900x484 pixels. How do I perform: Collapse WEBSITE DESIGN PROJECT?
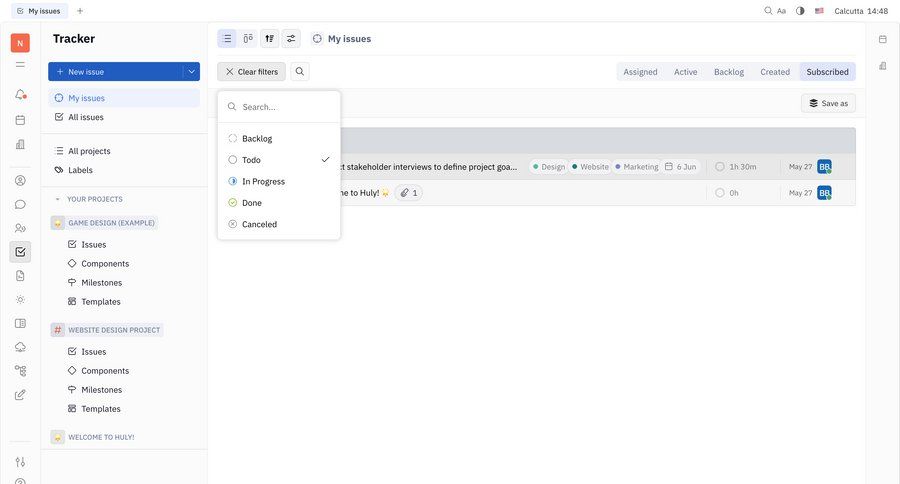[x=107, y=330]
